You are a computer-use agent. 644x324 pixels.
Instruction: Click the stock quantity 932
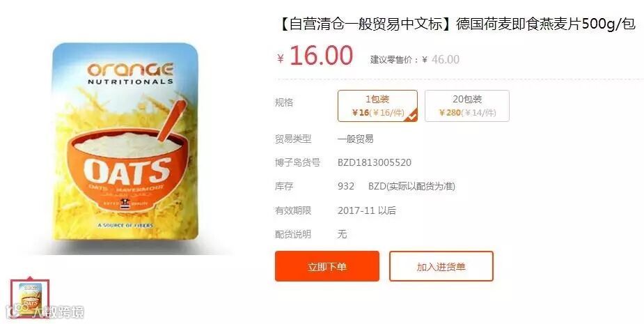click(x=346, y=186)
